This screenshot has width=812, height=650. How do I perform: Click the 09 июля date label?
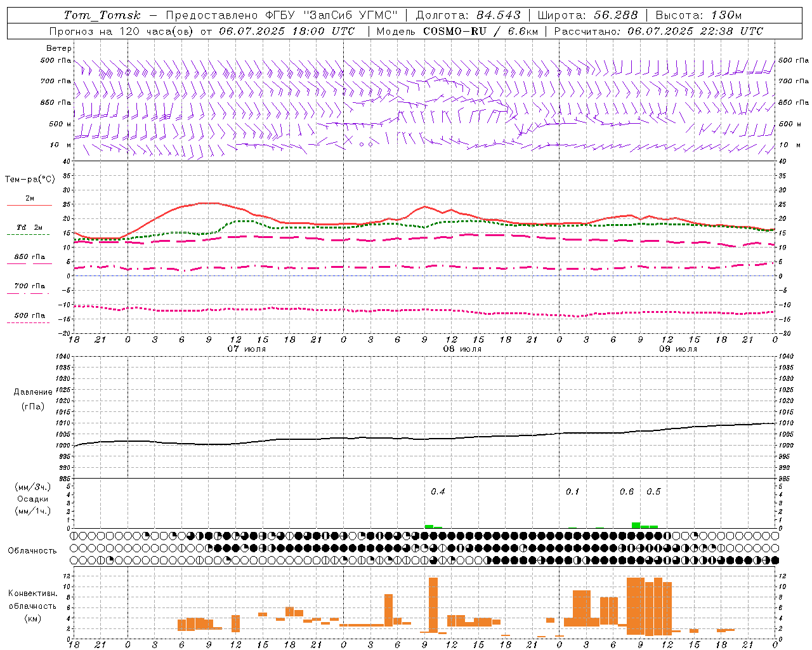[678, 349]
